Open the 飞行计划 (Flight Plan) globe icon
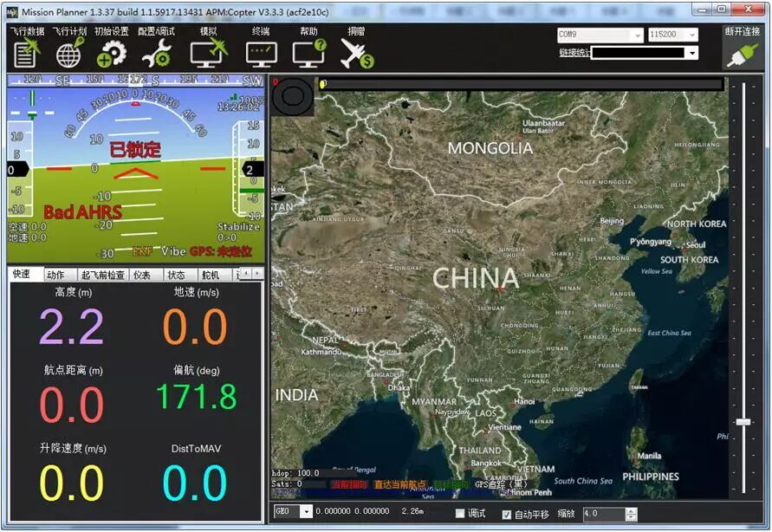The width and height of the screenshot is (772, 532). [67, 54]
